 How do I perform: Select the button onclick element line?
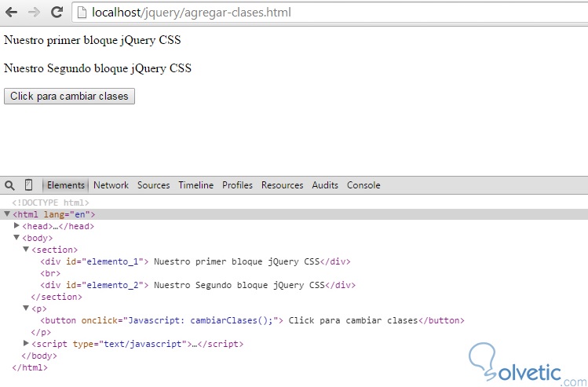point(251,320)
